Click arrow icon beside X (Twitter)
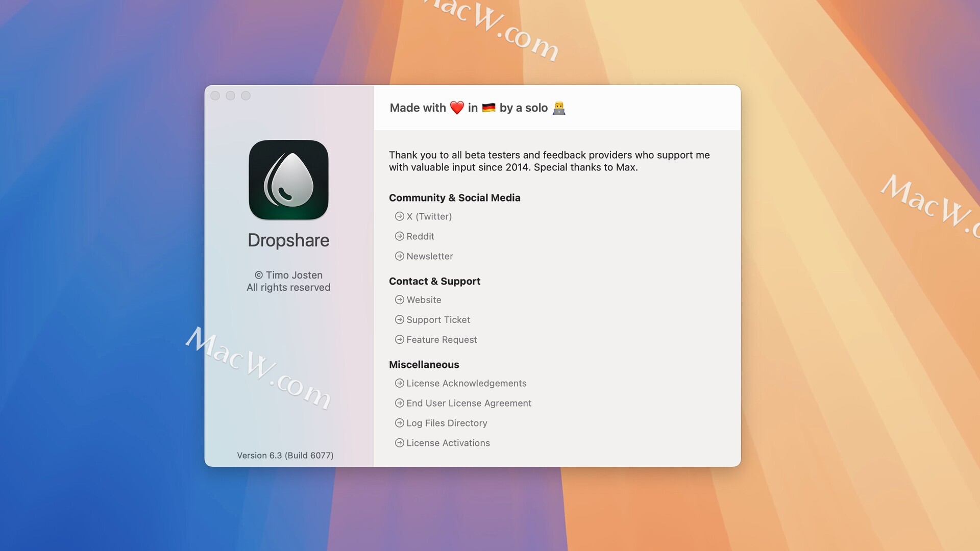This screenshot has width=980, height=551. (x=400, y=216)
